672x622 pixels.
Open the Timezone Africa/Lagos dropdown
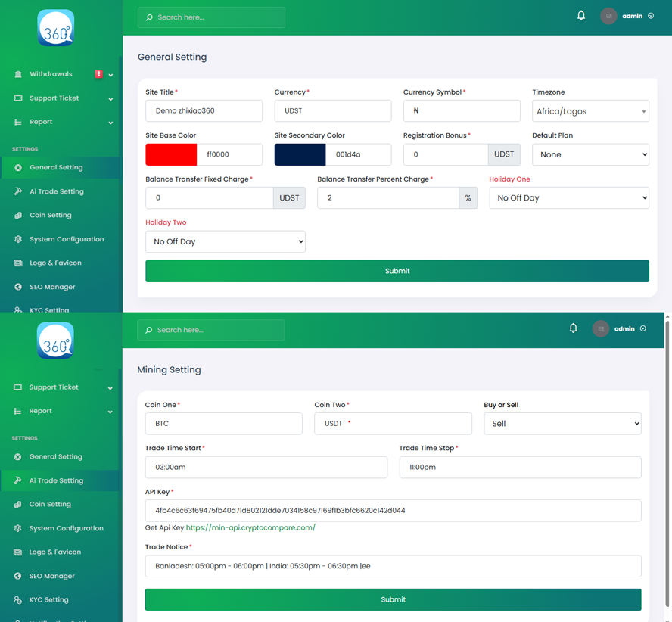[590, 111]
